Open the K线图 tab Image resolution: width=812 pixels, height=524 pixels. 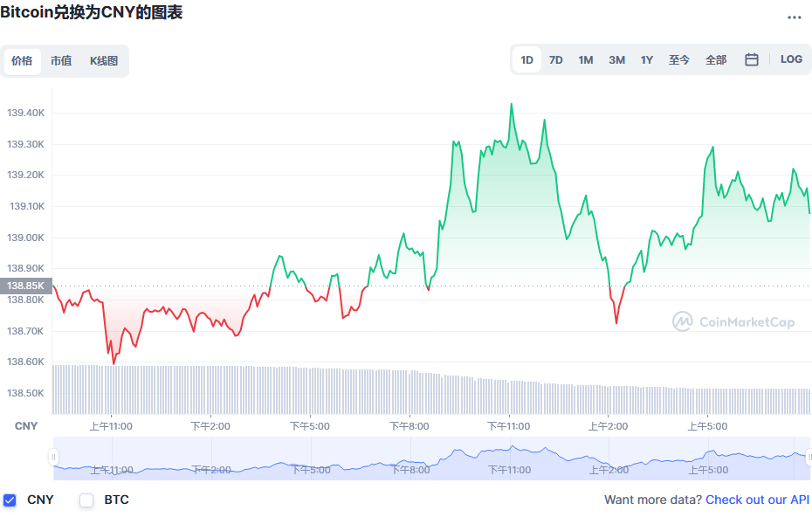point(104,61)
